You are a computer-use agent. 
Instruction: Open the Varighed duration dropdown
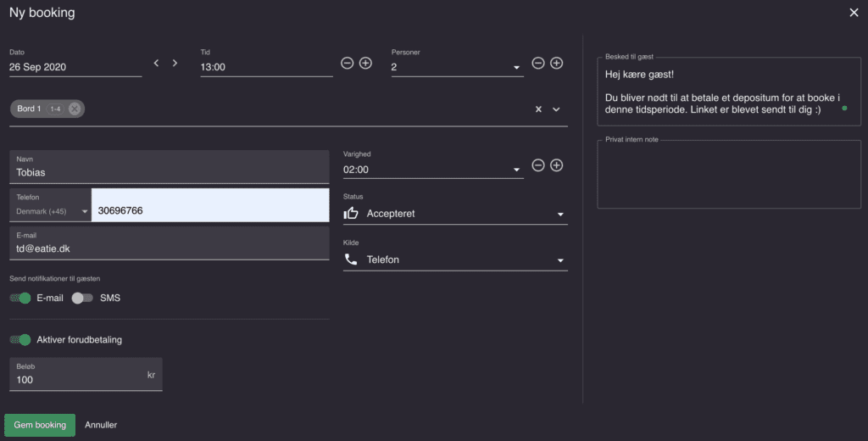coord(433,170)
